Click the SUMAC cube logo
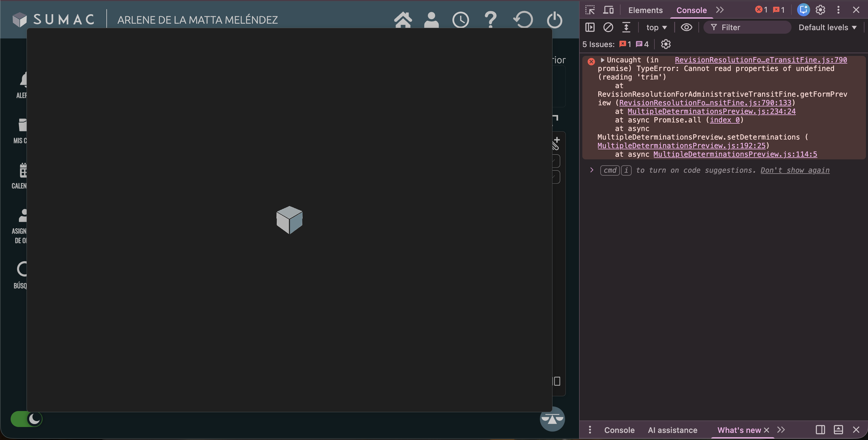 click(19, 20)
